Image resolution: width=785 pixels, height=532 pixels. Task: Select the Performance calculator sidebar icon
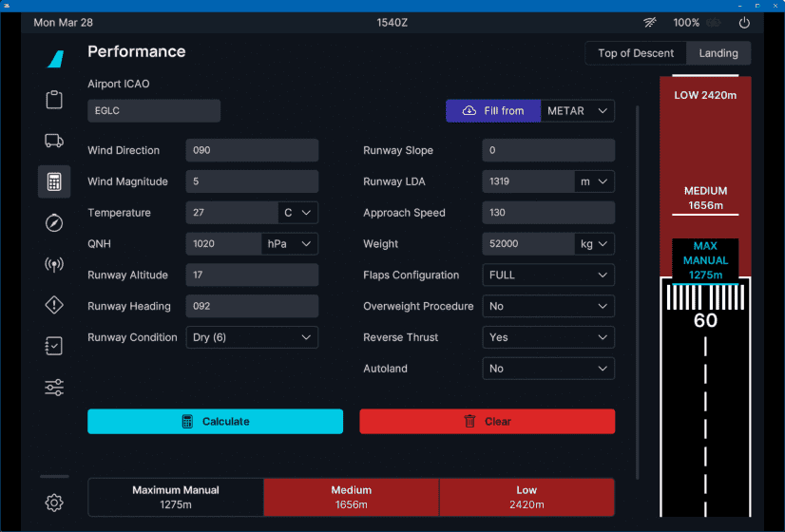pos(54,181)
